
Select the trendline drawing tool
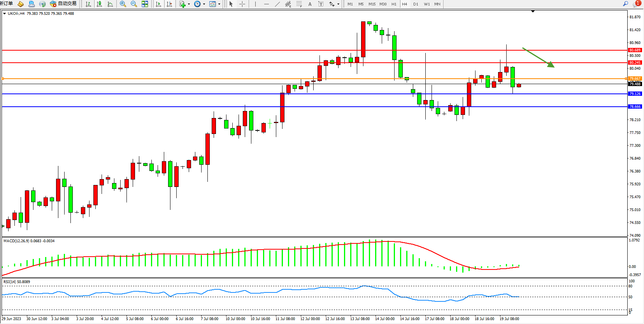[277, 4]
